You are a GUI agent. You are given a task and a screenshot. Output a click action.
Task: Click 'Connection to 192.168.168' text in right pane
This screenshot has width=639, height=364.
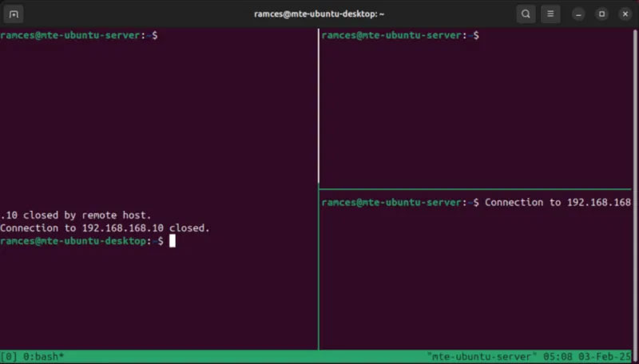coord(558,203)
